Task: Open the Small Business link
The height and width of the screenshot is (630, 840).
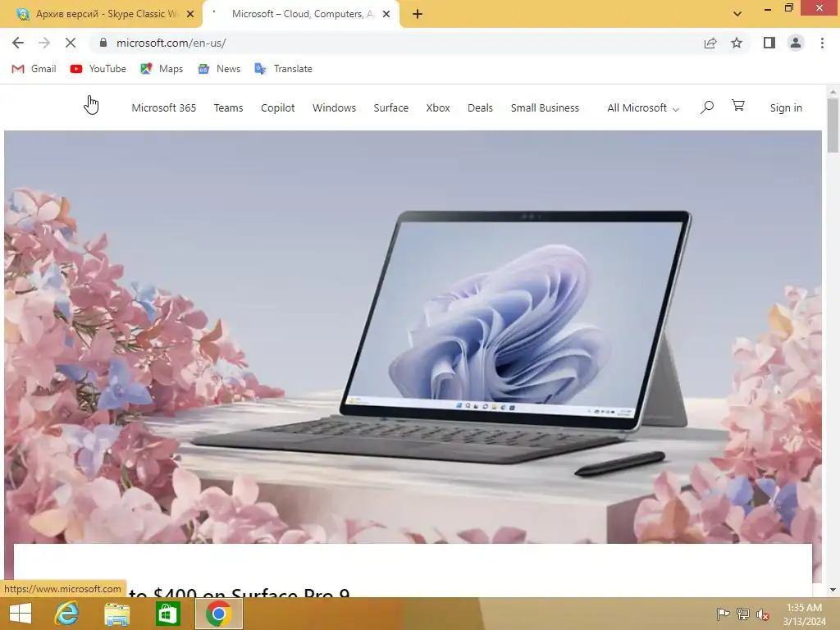Action: click(x=545, y=107)
